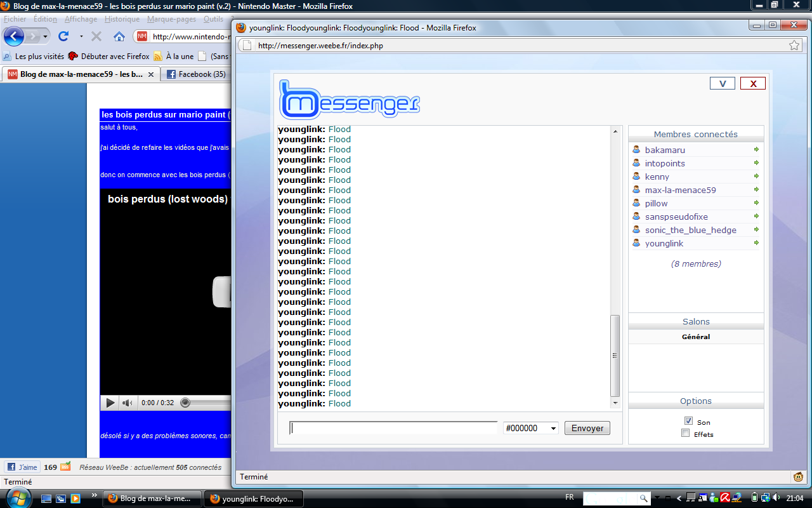
Task: Switch to the Blog de max-la-me... taskbar button
Action: coord(152,498)
